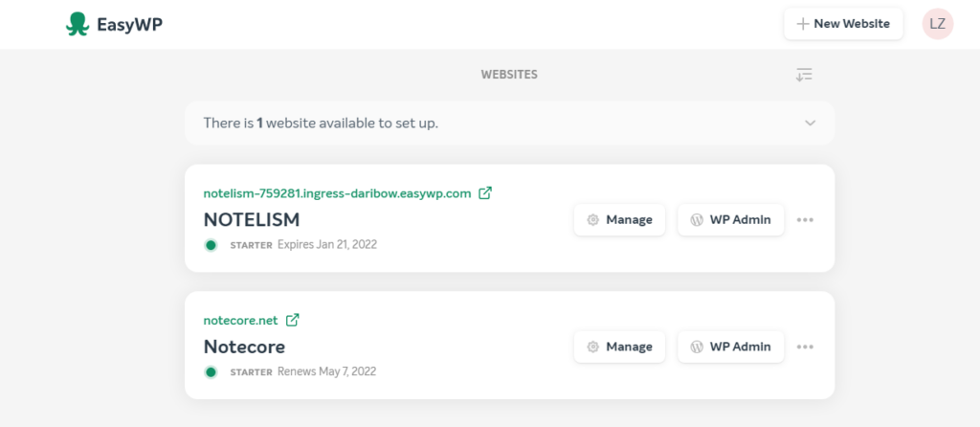Open the three-dot menu for NOTELISM
The height and width of the screenshot is (427, 980).
(x=805, y=220)
